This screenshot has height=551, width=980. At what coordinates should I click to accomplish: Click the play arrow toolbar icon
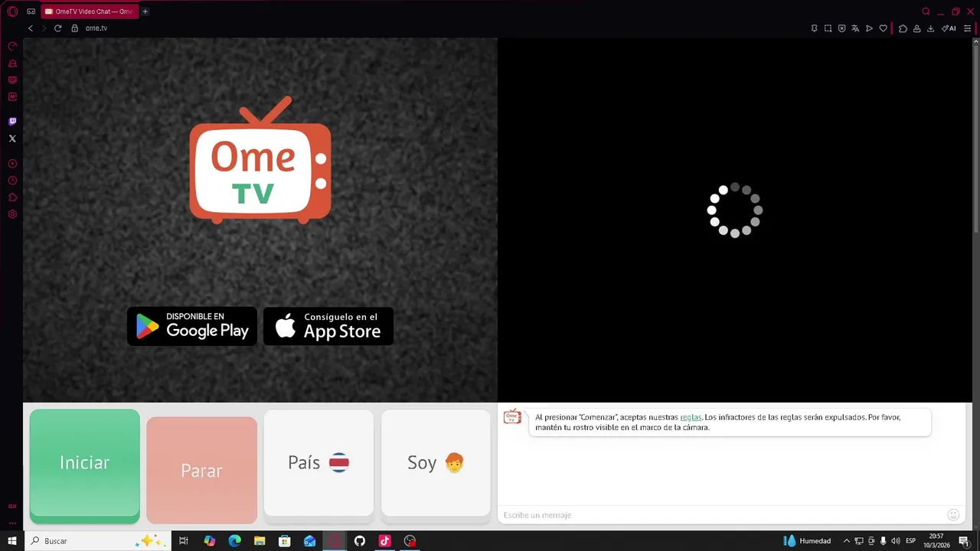(x=869, y=28)
